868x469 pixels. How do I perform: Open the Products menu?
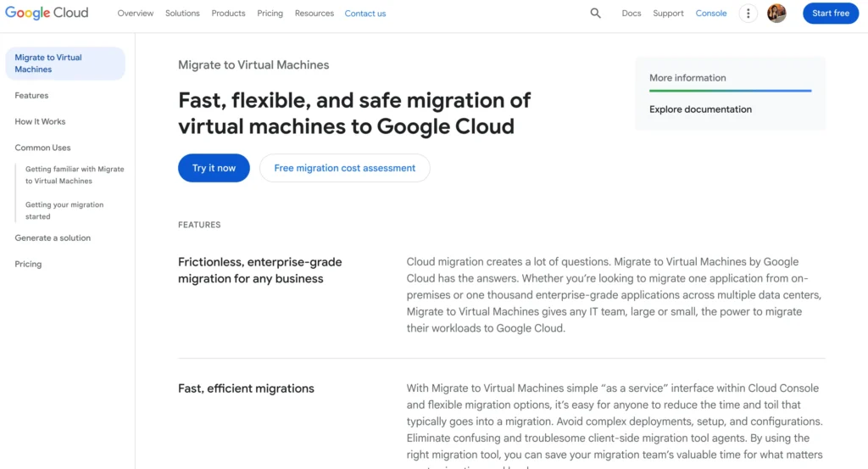pos(228,14)
